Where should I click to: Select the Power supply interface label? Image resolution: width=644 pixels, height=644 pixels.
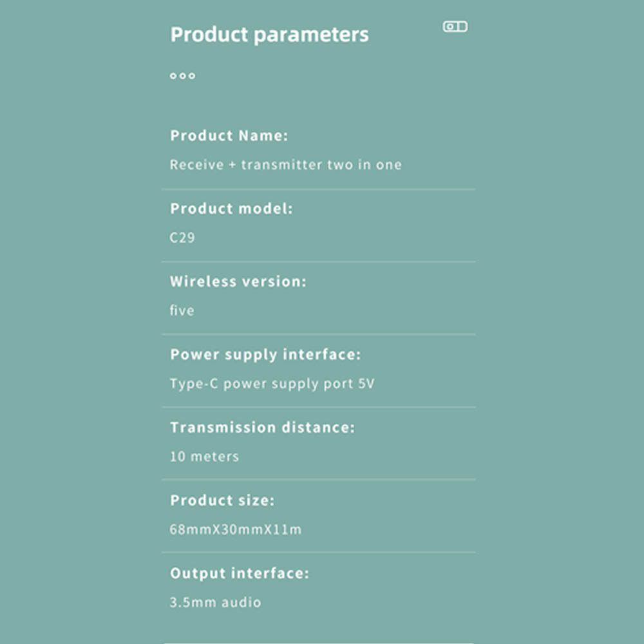pos(265,354)
